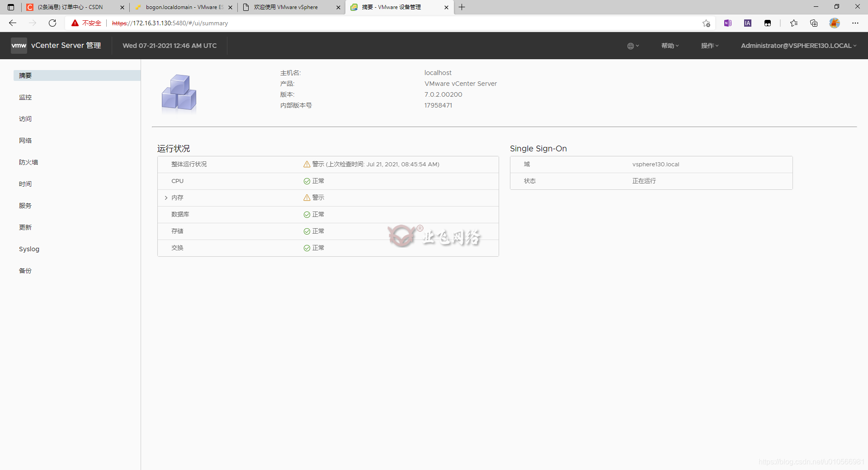Open the 帮助 dropdown menu

pos(670,46)
